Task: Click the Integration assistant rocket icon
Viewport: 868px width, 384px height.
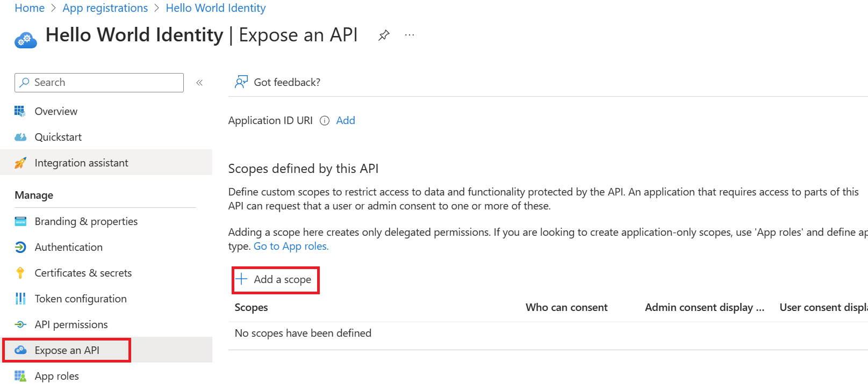Action: 20,163
